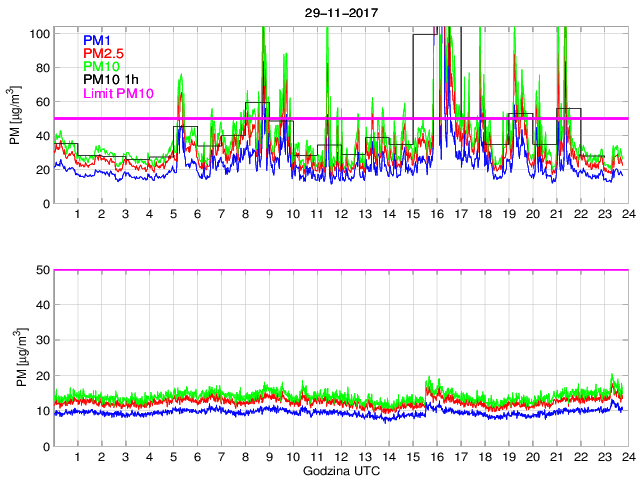Image resolution: width=640 pixels, height=480 pixels.
Task: Click hour 6 tick on lower x-axis
Action: click(x=197, y=457)
